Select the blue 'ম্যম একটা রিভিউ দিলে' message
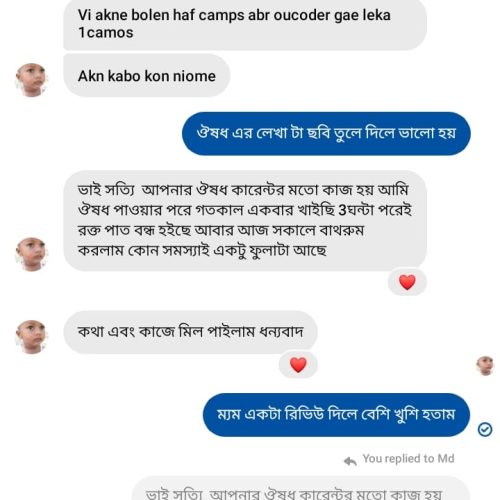The image size is (500, 500). coord(336,415)
